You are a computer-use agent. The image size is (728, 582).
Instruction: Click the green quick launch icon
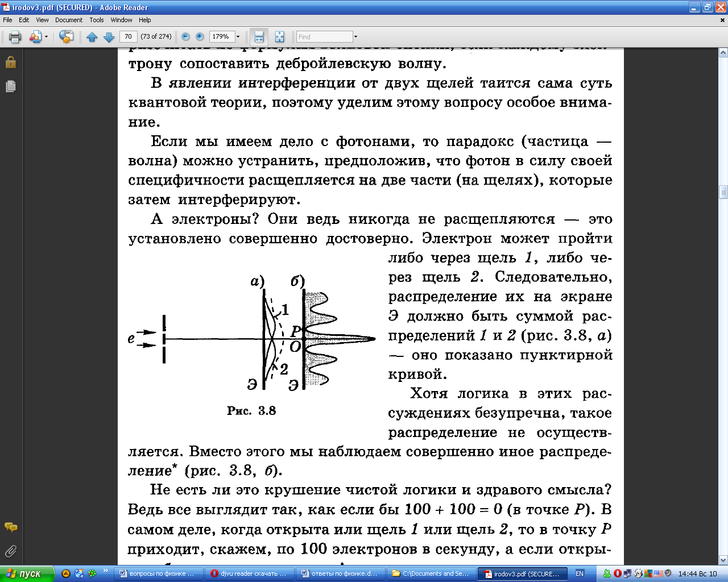[x=92, y=573]
